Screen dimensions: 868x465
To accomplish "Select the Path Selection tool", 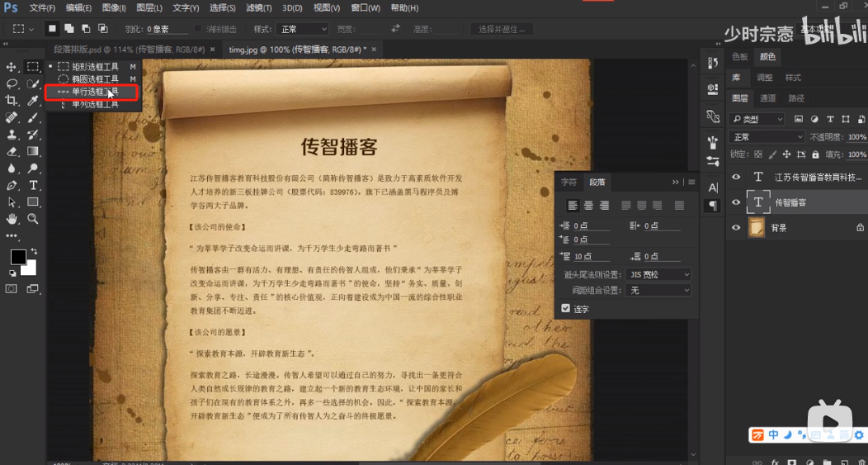I will click(x=11, y=202).
